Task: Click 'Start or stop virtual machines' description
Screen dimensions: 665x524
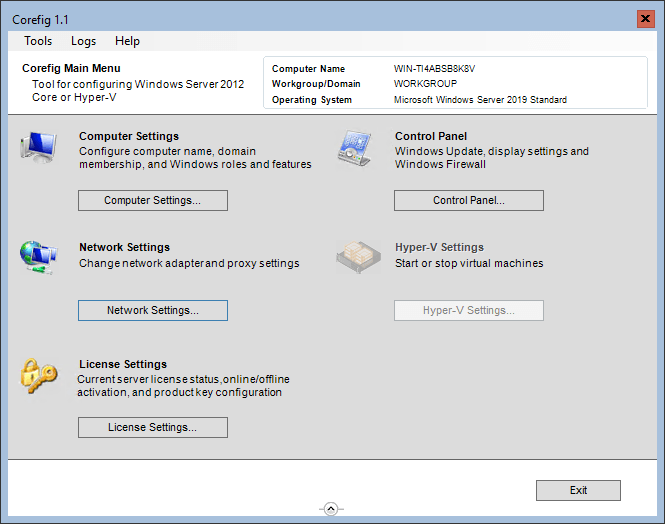Action: [469, 263]
